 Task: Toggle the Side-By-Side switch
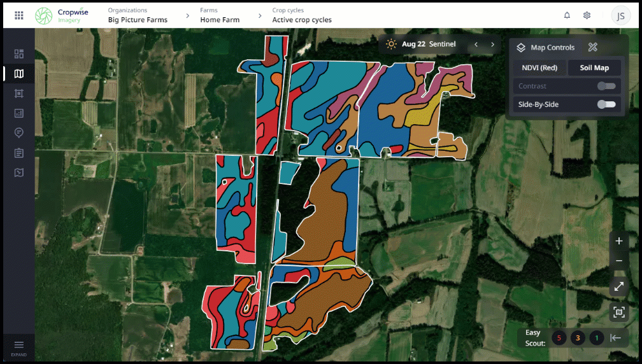(606, 104)
